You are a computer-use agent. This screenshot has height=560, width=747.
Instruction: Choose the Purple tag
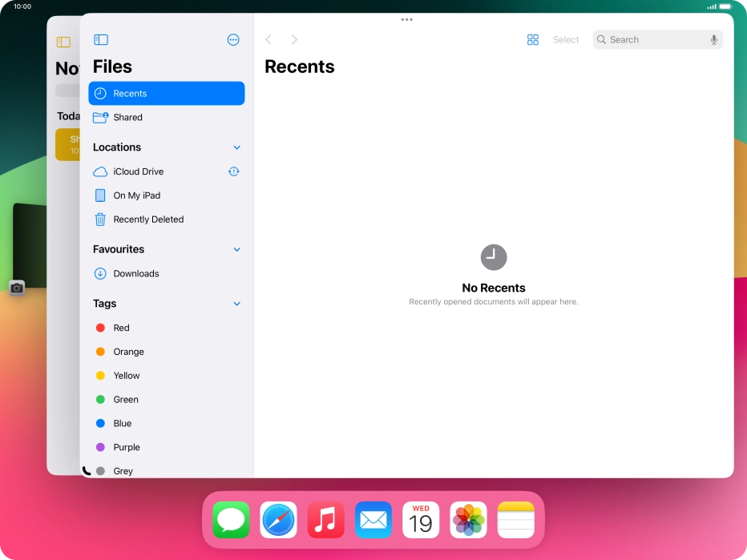pyautogui.click(x=127, y=447)
